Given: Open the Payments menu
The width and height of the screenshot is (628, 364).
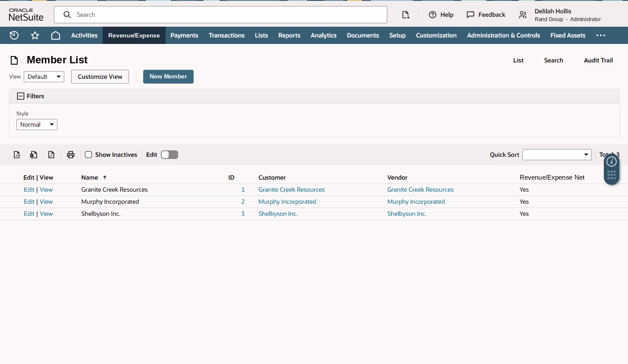Looking at the screenshot, I should point(184,35).
